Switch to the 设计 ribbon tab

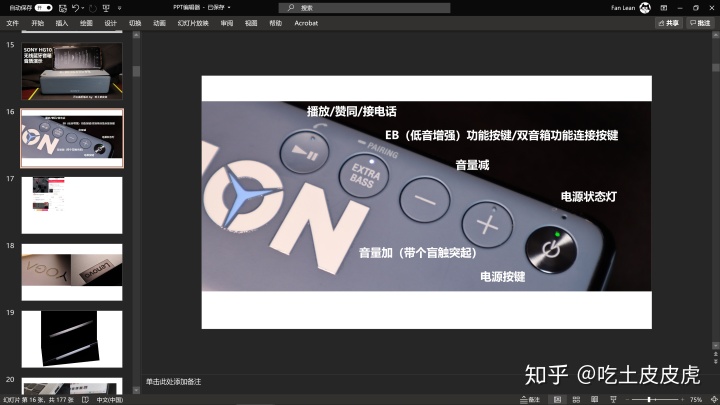(110, 23)
